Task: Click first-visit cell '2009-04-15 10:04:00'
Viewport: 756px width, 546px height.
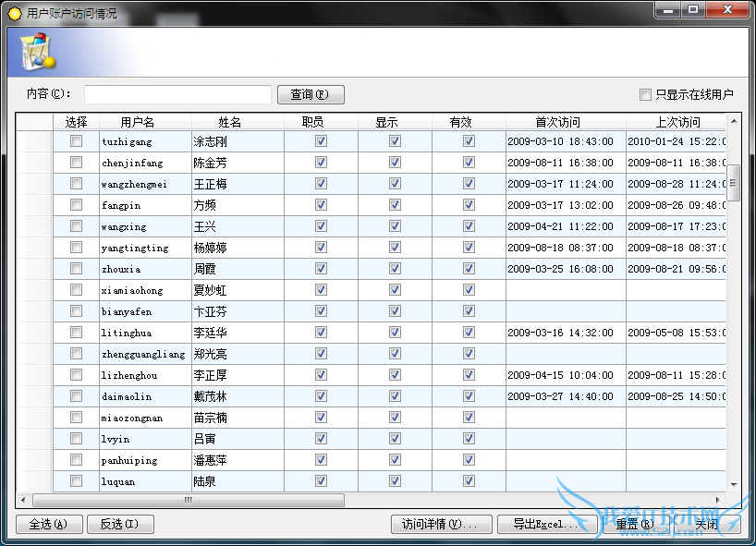Action: pyautogui.click(x=566, y=375)
